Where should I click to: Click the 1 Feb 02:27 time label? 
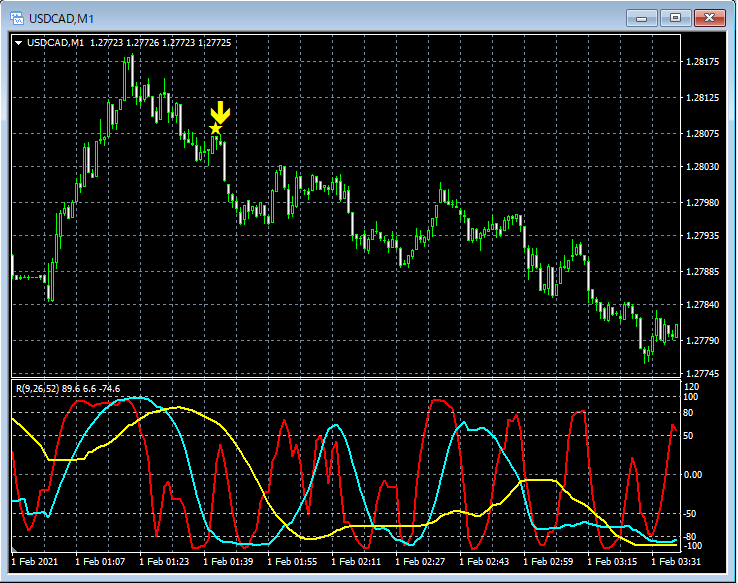[x=420, y=561]
